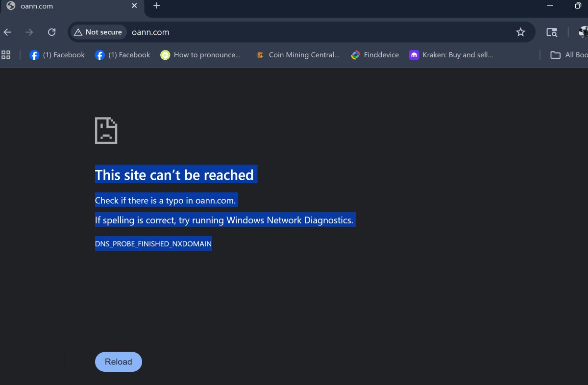588x385 pixels.
Task: Open the apps grid in bookmarks bar
Action: 6,55
